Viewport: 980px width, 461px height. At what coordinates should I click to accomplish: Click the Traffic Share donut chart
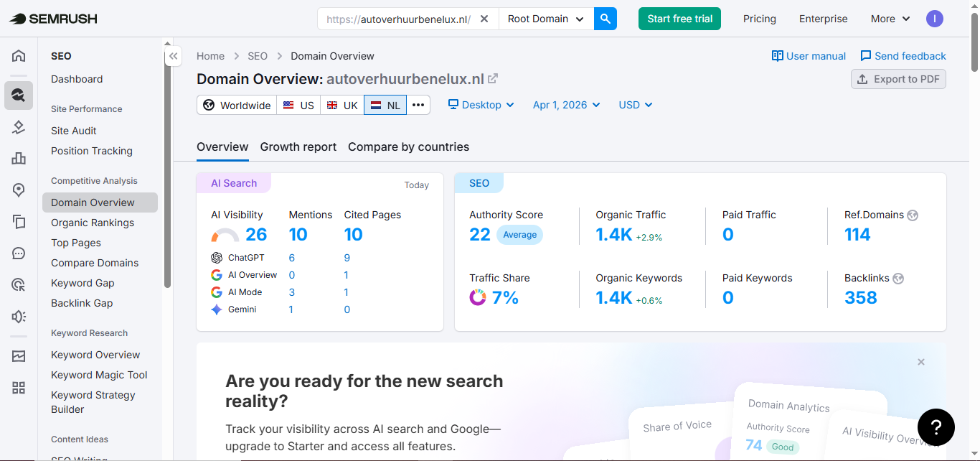478,297
